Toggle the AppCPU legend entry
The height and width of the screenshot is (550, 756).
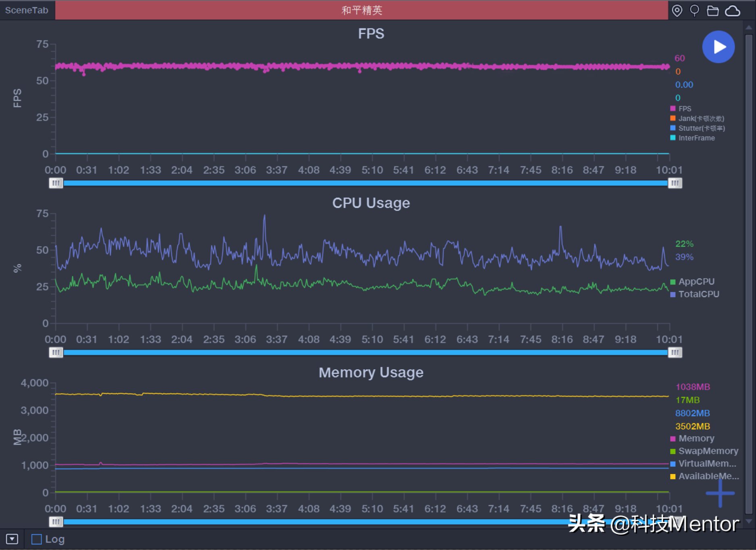click(692, 282)
